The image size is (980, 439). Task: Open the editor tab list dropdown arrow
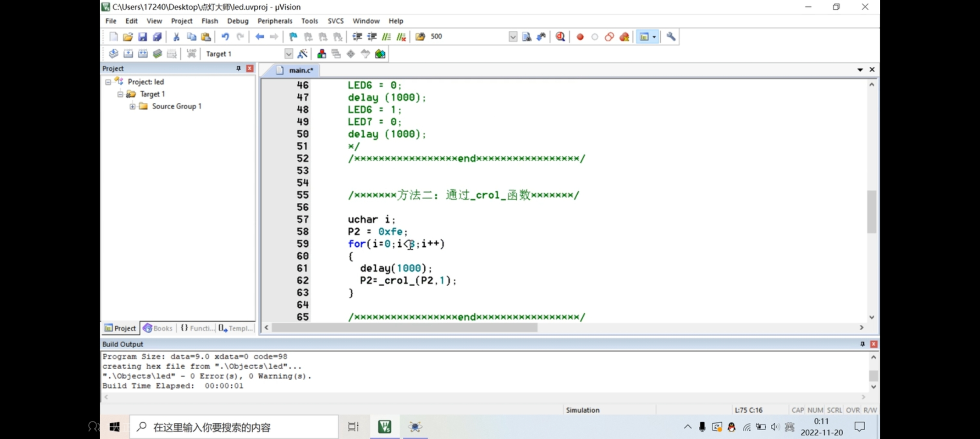[860, 69]
